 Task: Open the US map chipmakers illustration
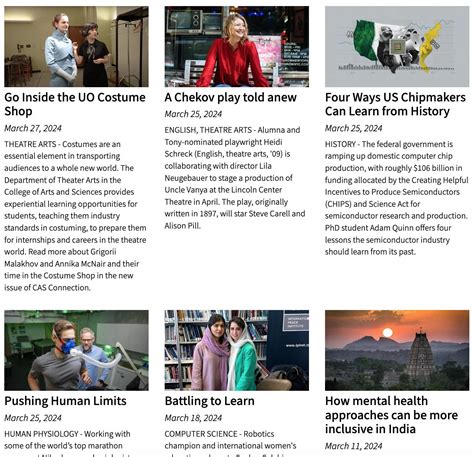[x=397, y=46]
